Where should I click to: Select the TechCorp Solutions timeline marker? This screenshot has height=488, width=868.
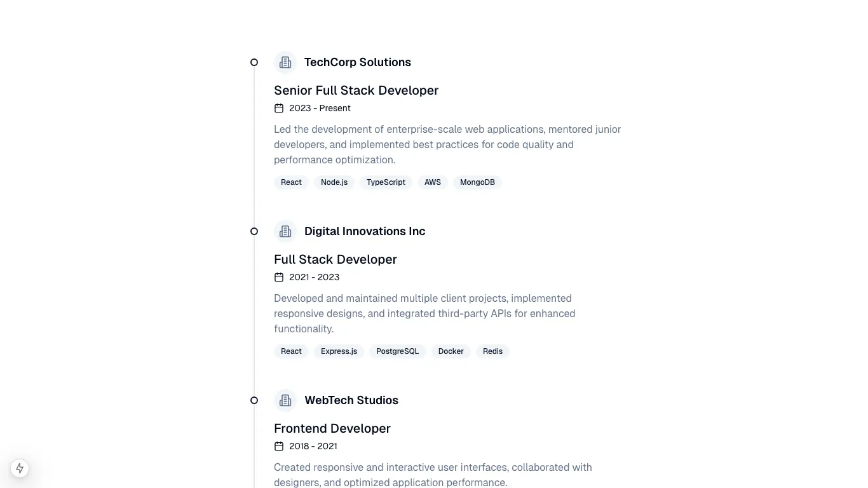[254, 62]
